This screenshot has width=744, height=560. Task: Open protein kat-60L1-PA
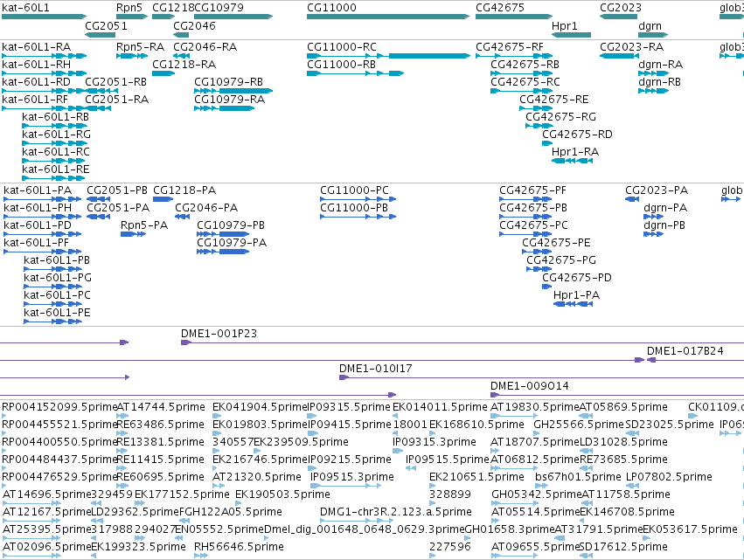point(43,199)
